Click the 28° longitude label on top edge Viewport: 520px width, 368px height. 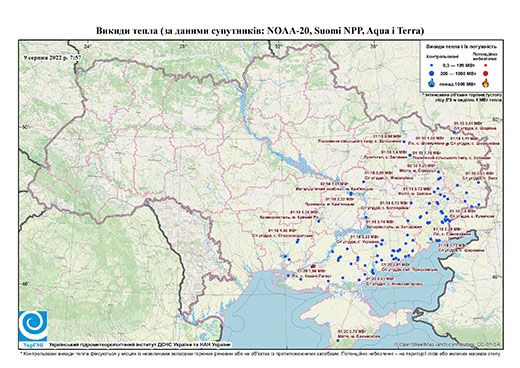[x=182, y=47]
